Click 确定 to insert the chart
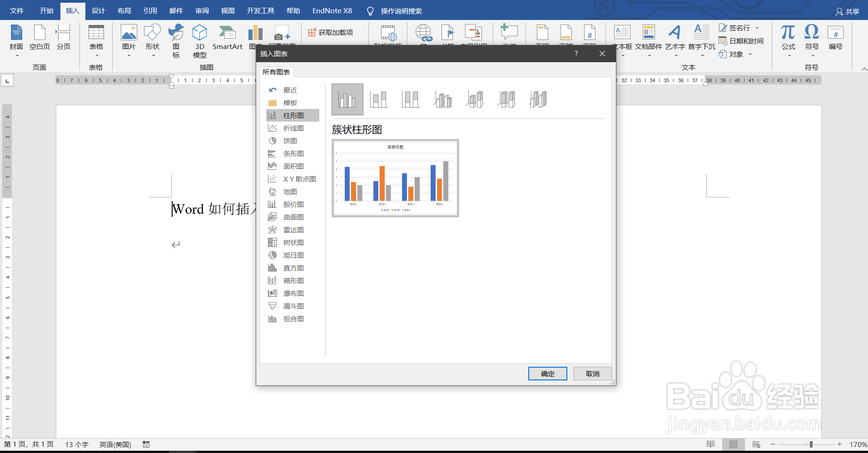868x453 pixels. coord(547,374)
